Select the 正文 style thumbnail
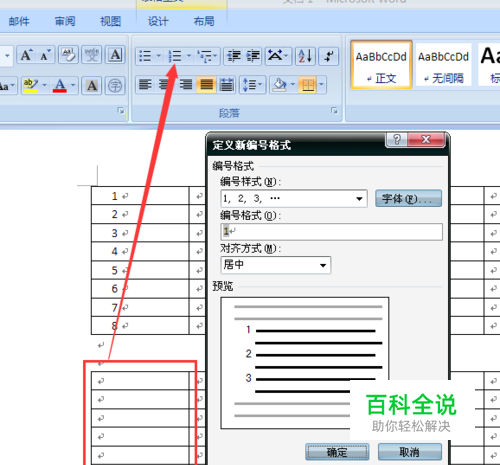The width and height of the screenshot is (500, 465). point(381,65)
